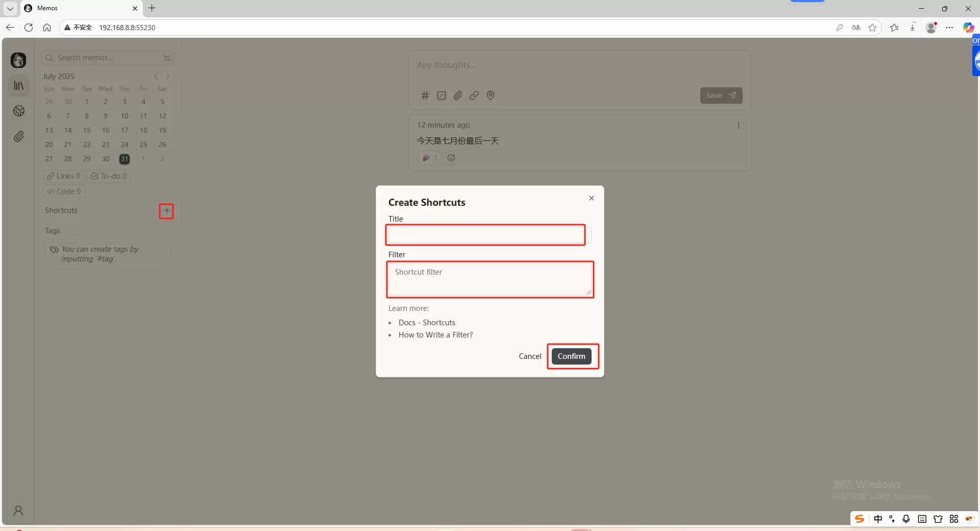Image resolution: width=980 pixels, height=531 pixels.
Task: Upload an attachment with paperclip icon
Action: (x=458, y=95)
